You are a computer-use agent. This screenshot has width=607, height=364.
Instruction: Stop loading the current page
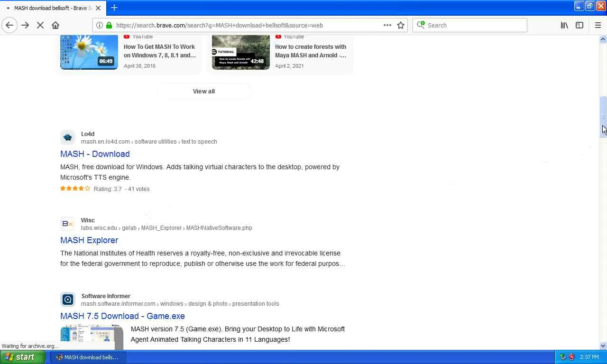[x=40, y=25]
